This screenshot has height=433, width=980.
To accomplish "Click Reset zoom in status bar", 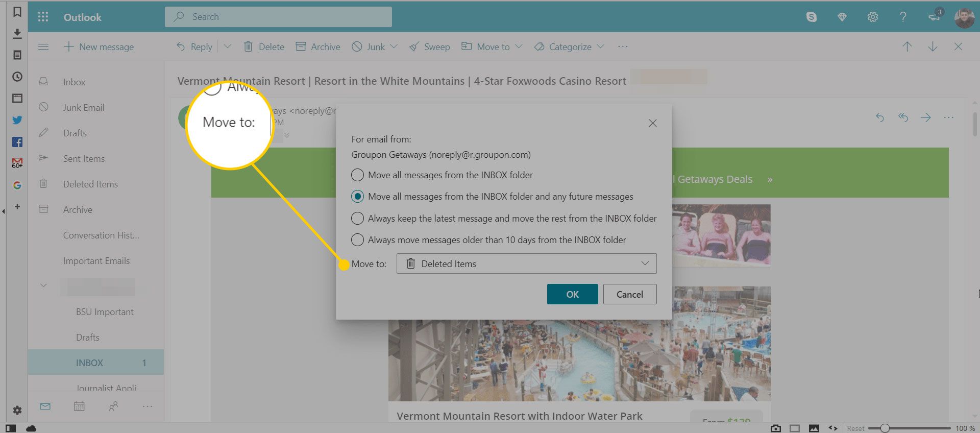I will 855,428.
